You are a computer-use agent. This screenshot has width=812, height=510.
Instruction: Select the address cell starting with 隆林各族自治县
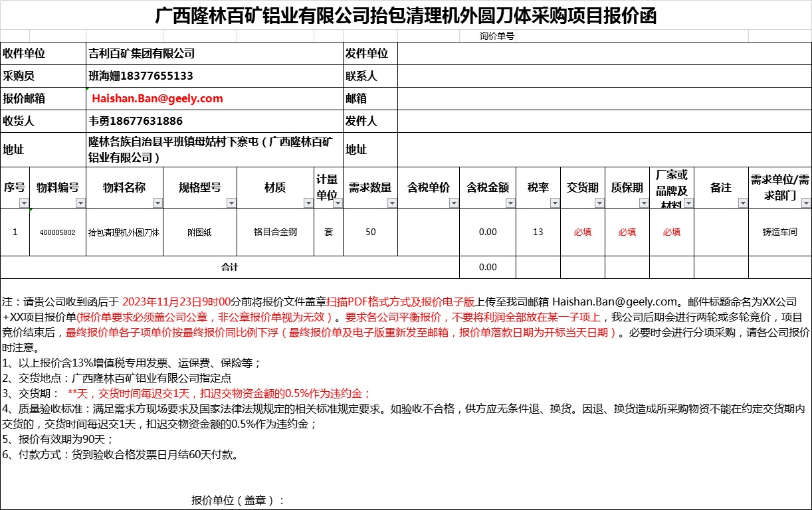[x=214, y=149]
